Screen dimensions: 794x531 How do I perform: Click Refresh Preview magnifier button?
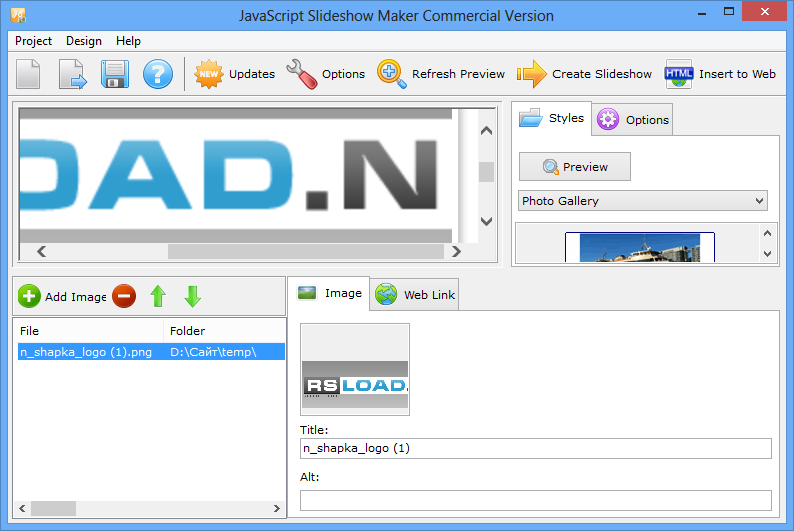click(441, 74)
